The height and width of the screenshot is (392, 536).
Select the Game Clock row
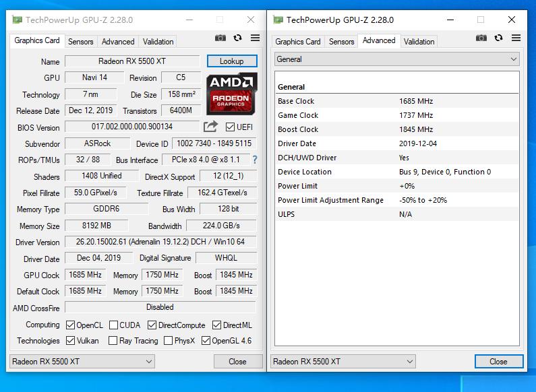[x=397, y=115]
